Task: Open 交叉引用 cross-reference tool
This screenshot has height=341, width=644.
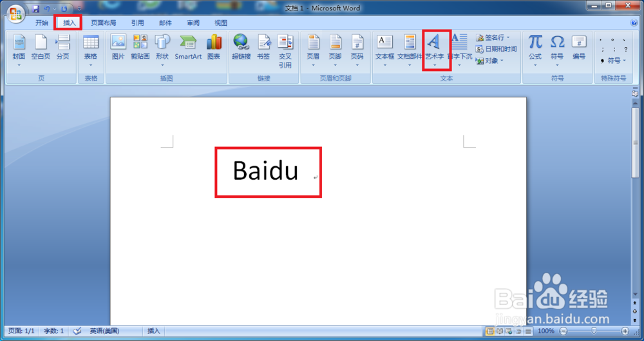Action: (x=285, y=52)
